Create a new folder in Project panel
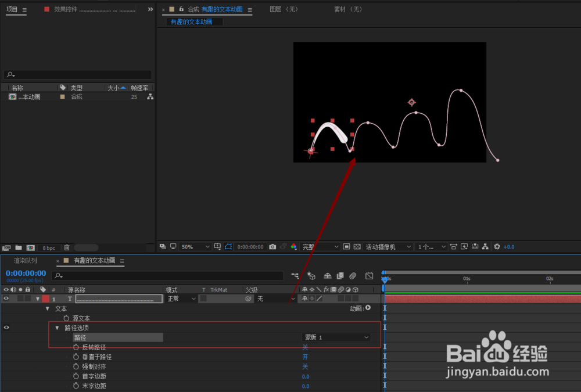The height and width of the screenshot is (392, 581). [19, 247]
